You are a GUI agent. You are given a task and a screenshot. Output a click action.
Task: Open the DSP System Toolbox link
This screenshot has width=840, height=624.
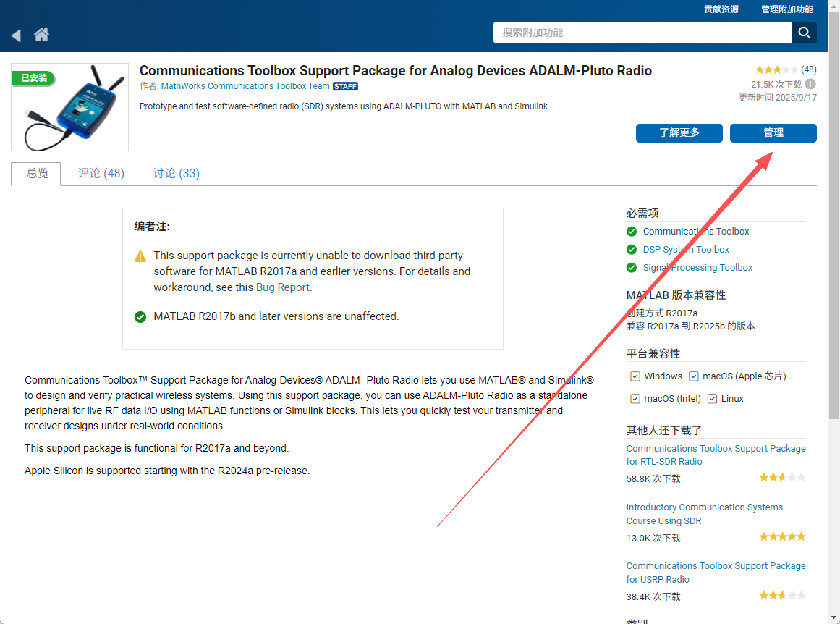click(686, 250)
